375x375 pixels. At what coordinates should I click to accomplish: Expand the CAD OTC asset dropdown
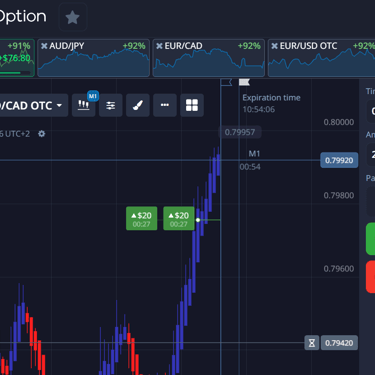tap(33, 105)
